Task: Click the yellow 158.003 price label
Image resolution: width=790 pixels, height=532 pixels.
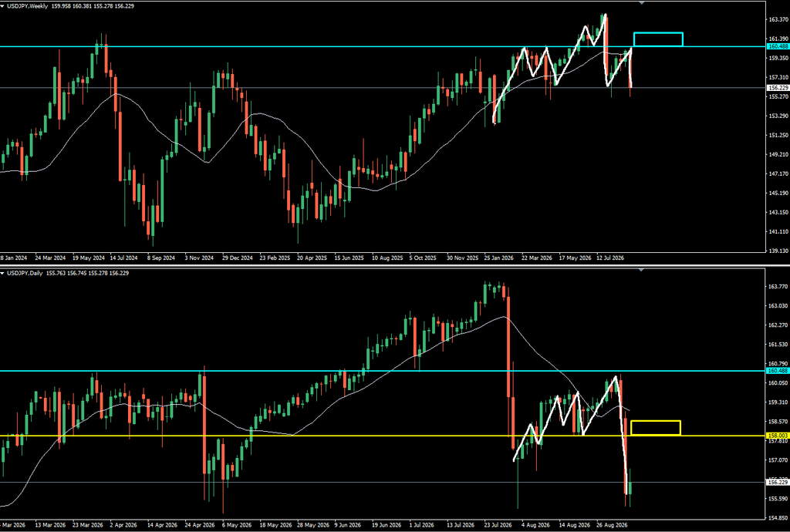Action: [x=778, y=436]
